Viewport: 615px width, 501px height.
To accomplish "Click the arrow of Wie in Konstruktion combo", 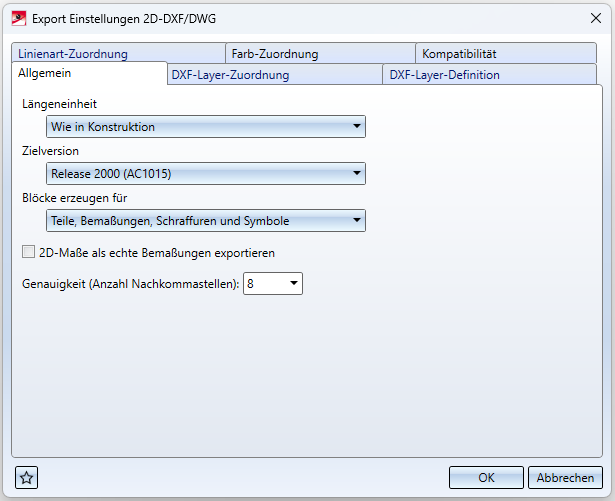I will coord(357,126).
